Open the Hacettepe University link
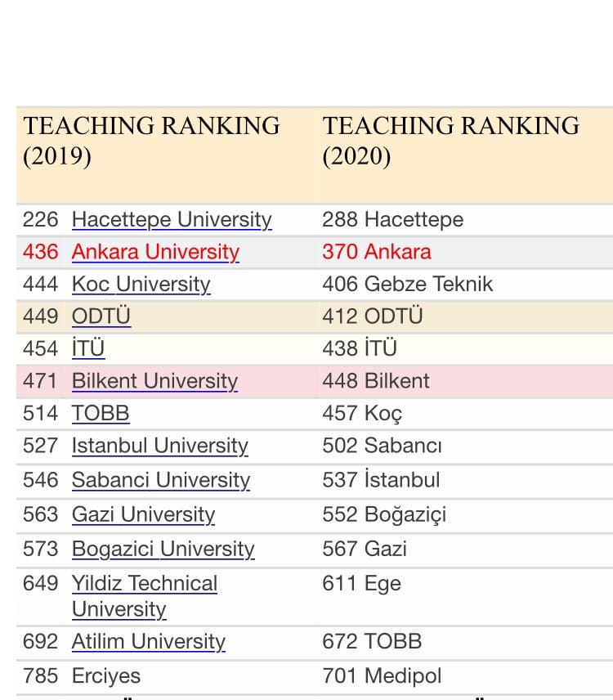613x700 pixels. [x=172, y=220]
